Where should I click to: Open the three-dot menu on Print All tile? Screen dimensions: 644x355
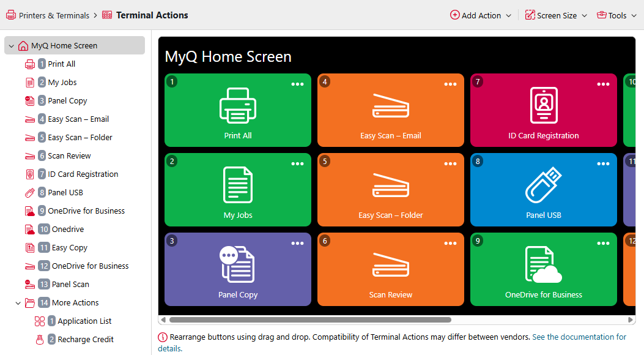click(297, 84)
